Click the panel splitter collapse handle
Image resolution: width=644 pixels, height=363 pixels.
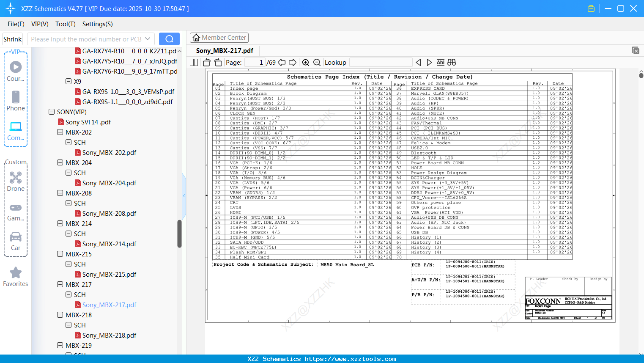[184, 195]
